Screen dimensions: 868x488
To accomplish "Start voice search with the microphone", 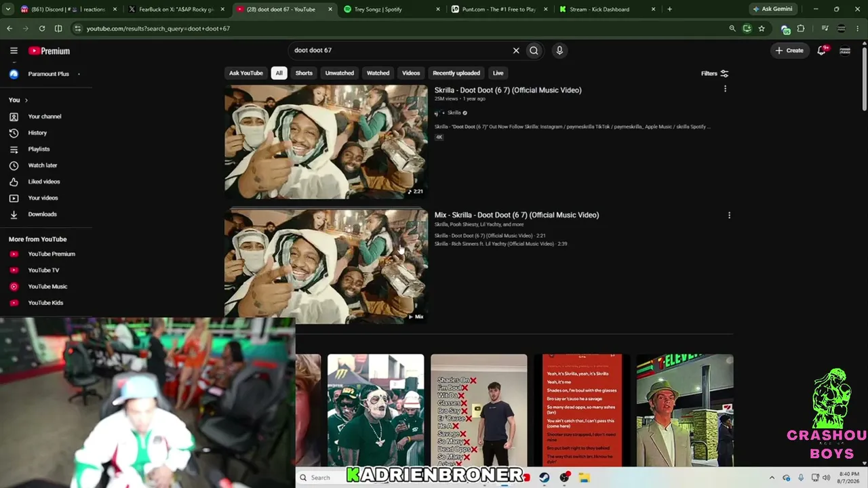I will pos(559,50).
